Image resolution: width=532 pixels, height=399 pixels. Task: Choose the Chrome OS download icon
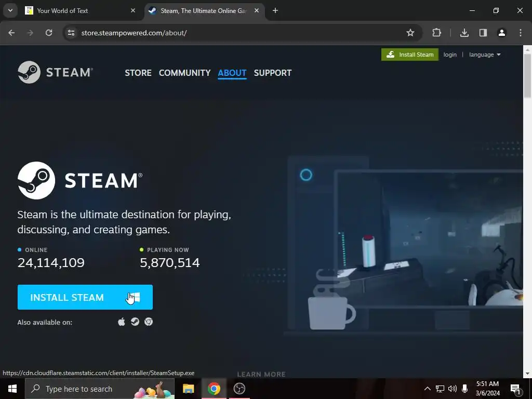149,322
